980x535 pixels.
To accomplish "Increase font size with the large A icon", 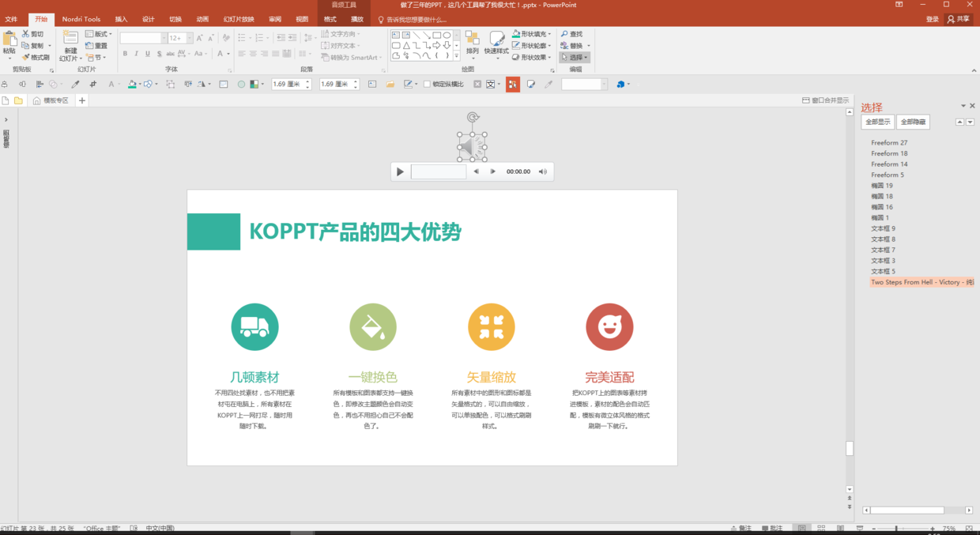I will (x=199, y=38).
